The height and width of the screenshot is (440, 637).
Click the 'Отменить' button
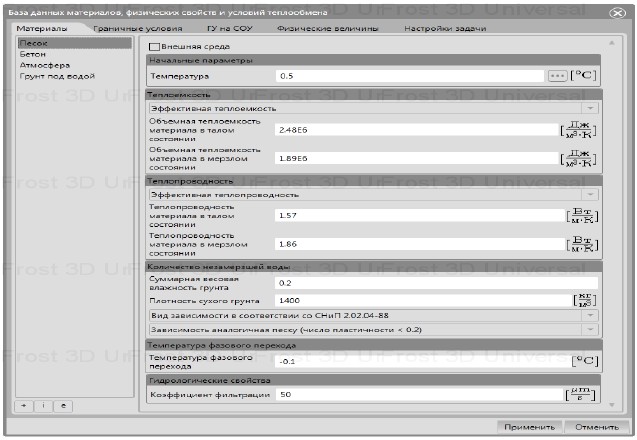tap(597, 427)
